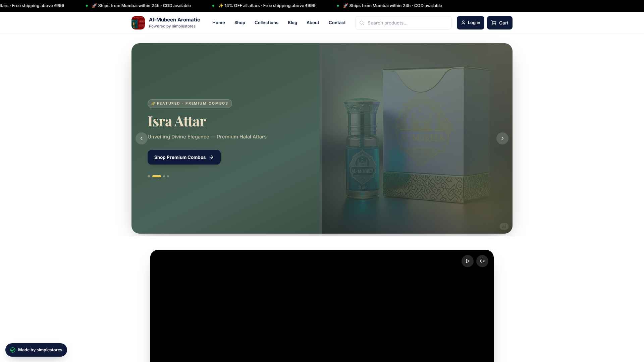
Task: Click the attar bottle hero image
Action: point(417,138)
